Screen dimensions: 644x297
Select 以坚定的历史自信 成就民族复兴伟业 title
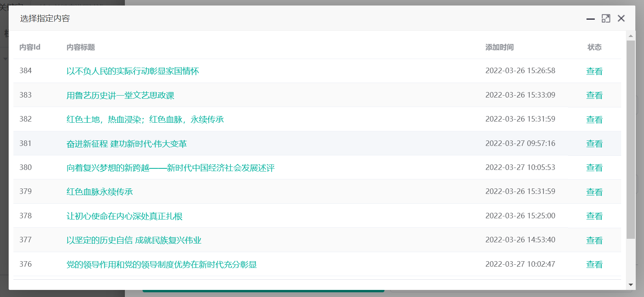[x=134, y=240]
